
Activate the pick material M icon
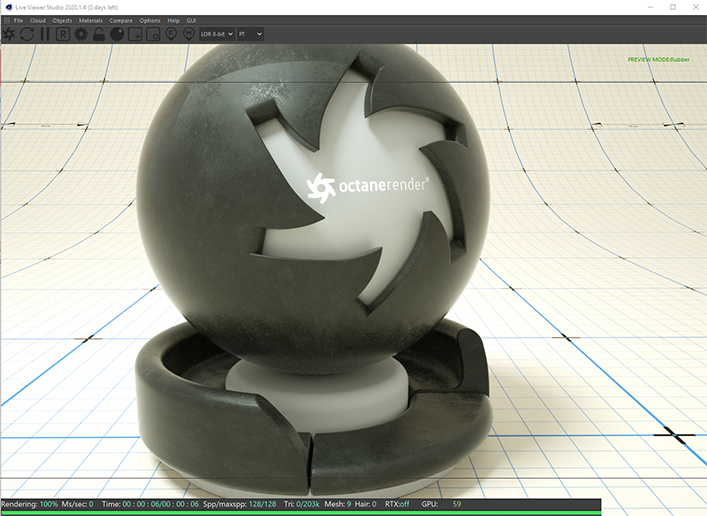coord(189,34)
